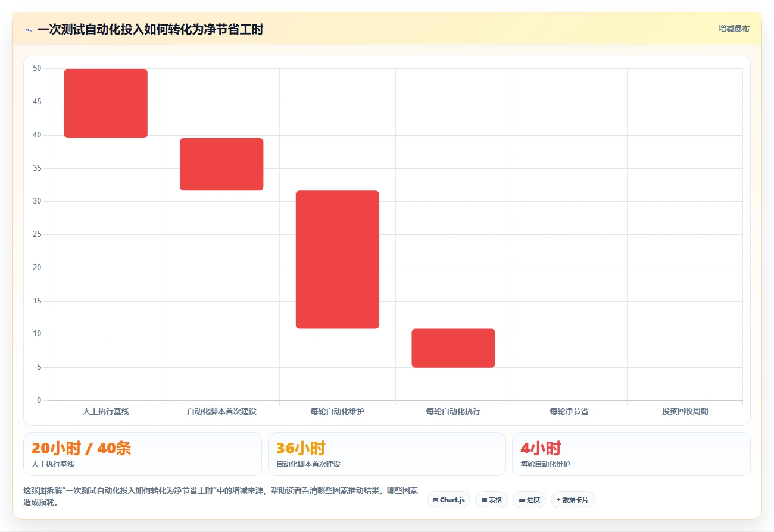Select the 数据卡片 tag chip
This screenshot has width=774, height=532.
(x=572, y=500)
